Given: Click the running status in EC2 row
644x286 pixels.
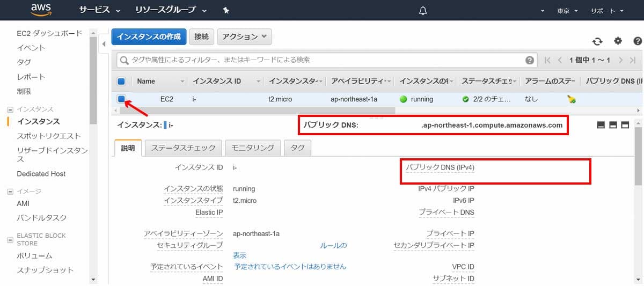Looking at the screenshot, I should (x=416, y=99).
